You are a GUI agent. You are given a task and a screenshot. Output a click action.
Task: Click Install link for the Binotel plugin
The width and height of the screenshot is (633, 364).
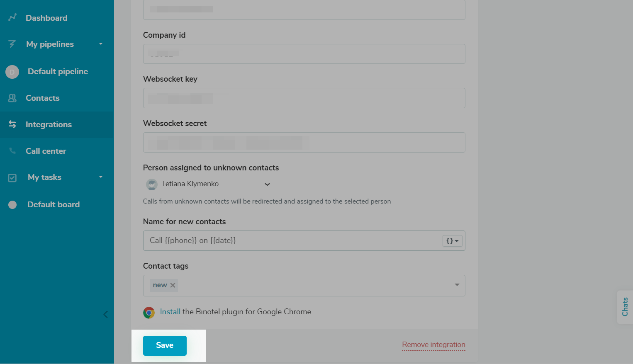click(170, 312)
